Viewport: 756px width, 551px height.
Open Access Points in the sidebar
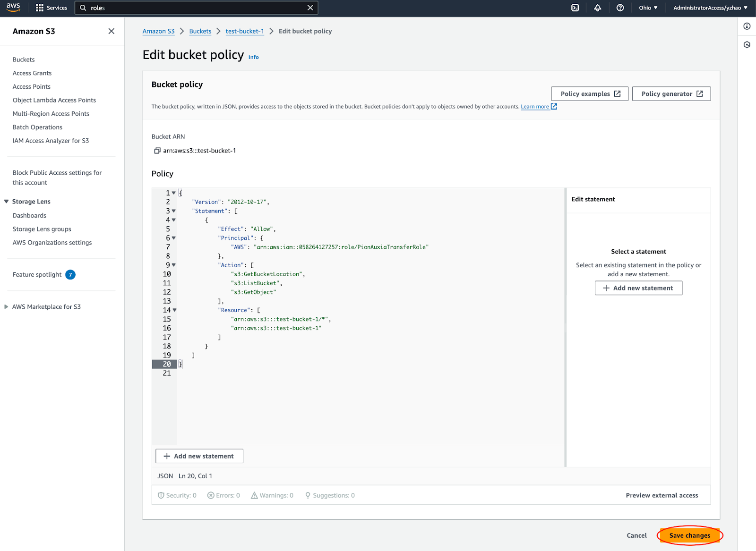pos(32,87)
